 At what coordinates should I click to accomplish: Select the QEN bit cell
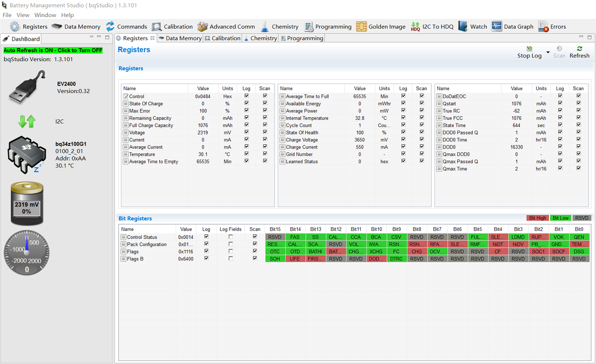[579, 237]
